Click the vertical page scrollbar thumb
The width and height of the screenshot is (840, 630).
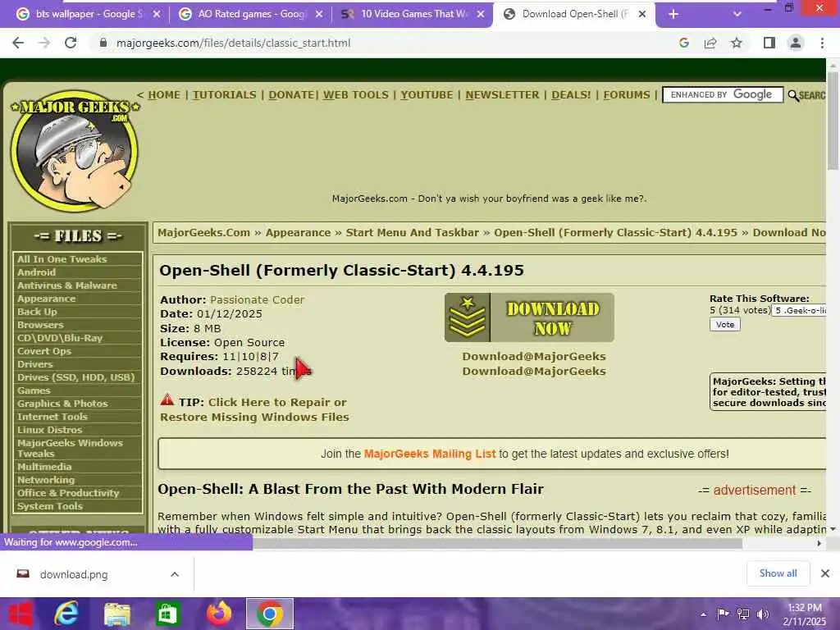[833, 121]
